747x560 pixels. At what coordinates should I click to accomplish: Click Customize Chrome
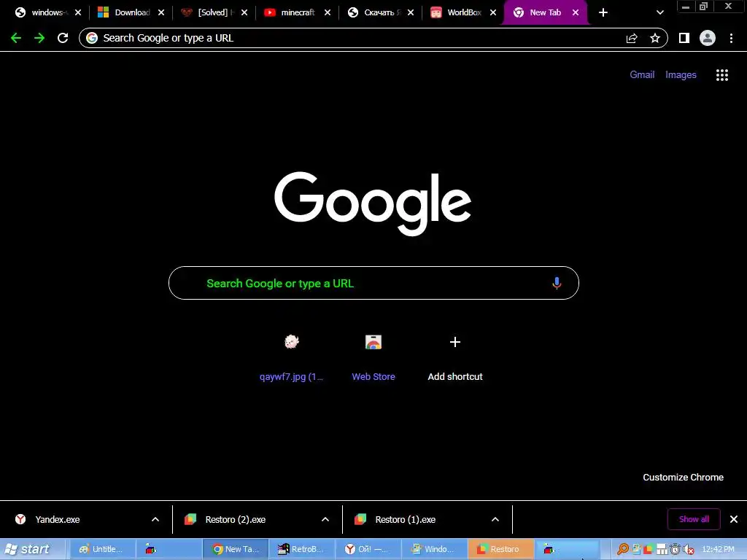pos(683,477)
